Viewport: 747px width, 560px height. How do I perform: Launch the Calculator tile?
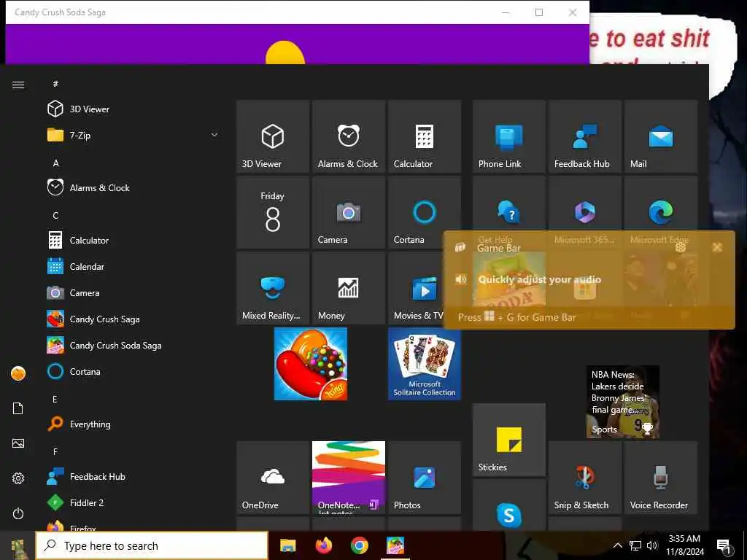coord(424,136)
